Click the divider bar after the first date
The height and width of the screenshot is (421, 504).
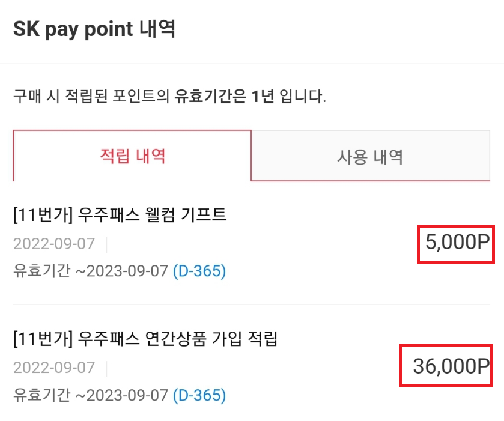[x=106, y=243]
